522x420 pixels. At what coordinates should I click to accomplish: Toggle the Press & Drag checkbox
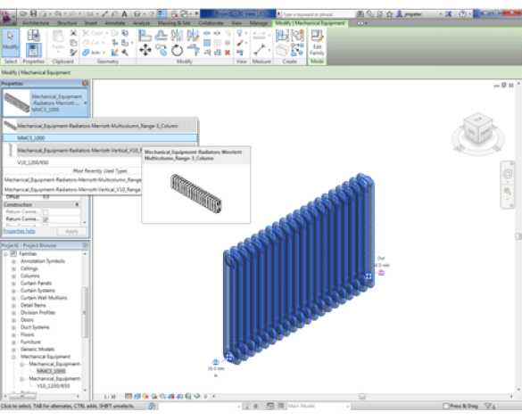click(446, 406)
